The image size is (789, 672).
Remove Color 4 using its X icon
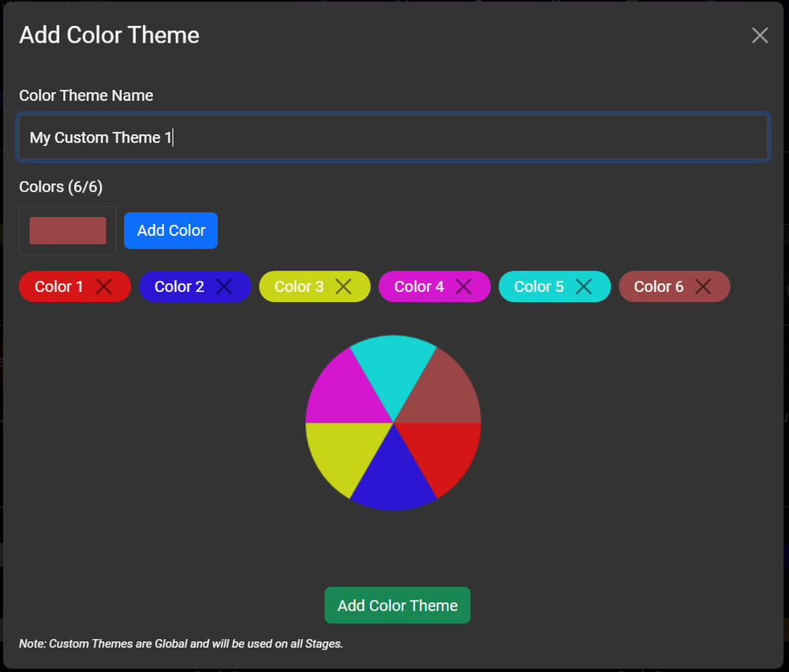coord(463,286)
